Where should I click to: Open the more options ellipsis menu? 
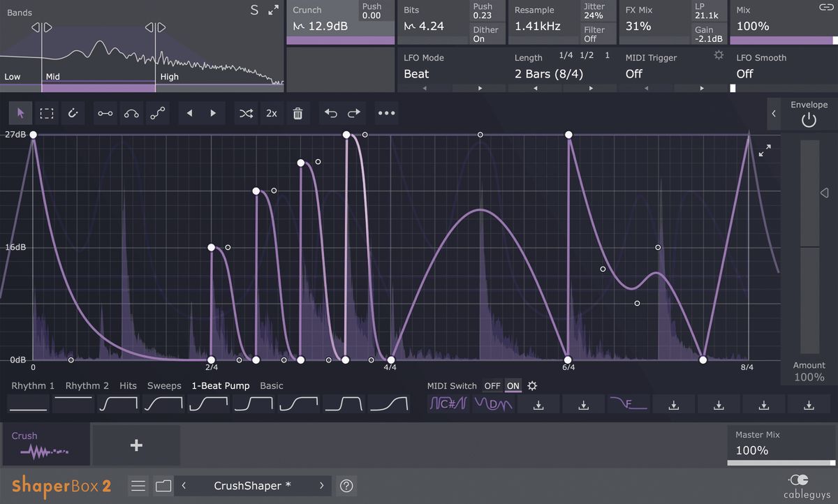[x=386, y=113]
